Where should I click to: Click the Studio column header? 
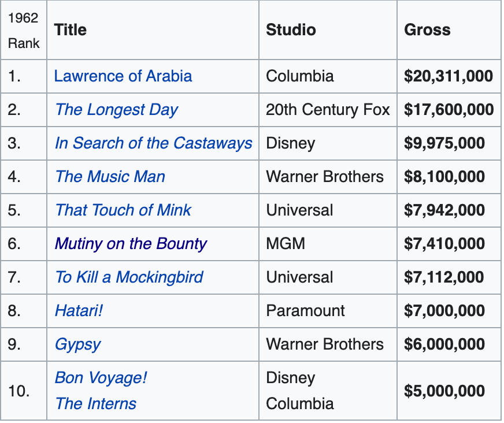click(291, 30)
